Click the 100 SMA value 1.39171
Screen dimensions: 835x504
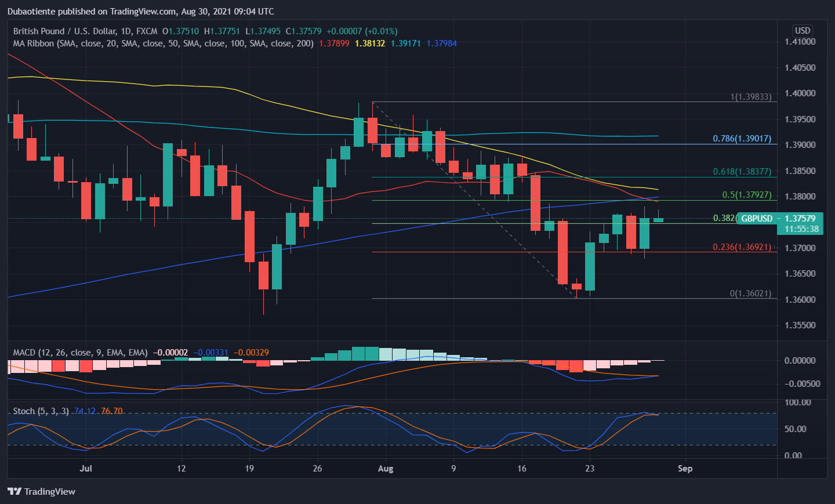406,43
